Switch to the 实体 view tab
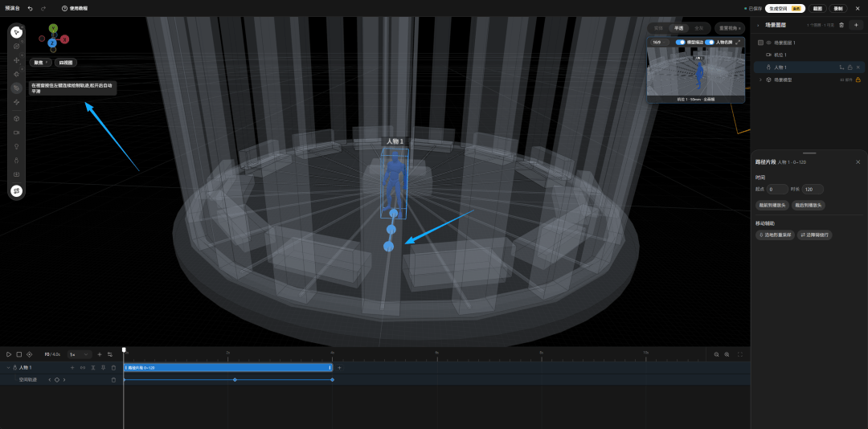The height and width of the screenshot is (429, 868). tap(658, 27)
